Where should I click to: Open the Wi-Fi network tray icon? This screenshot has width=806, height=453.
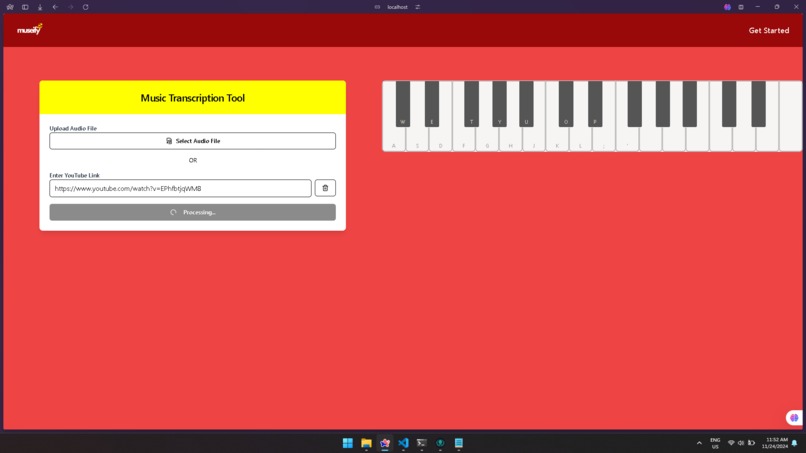731,443
